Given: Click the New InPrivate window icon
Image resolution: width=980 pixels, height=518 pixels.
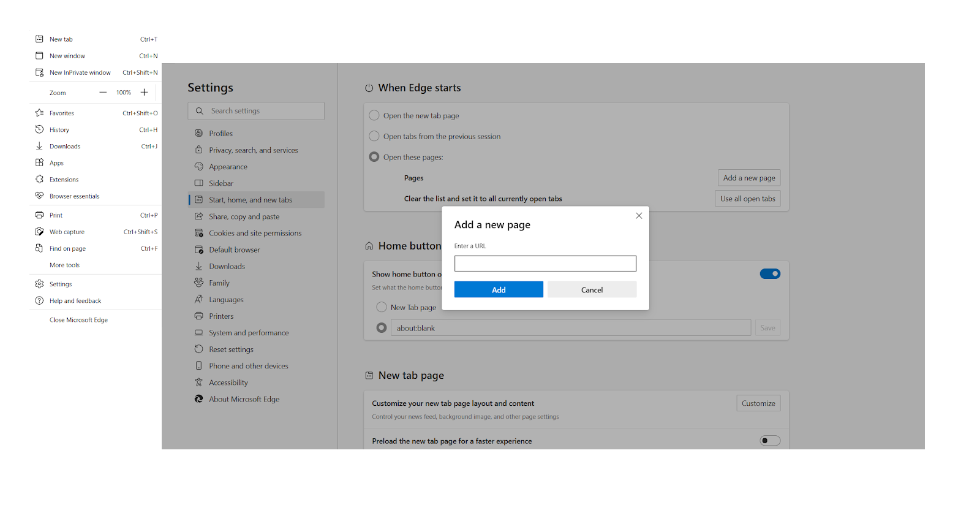Looking at the screenshot, I should 39,72.
